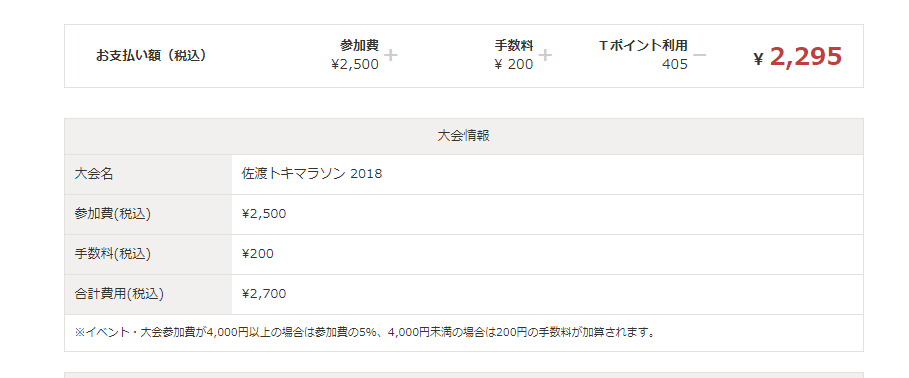Click the ¥200 value in table
This screenshot has height=378, width=909.
[257, 254]
